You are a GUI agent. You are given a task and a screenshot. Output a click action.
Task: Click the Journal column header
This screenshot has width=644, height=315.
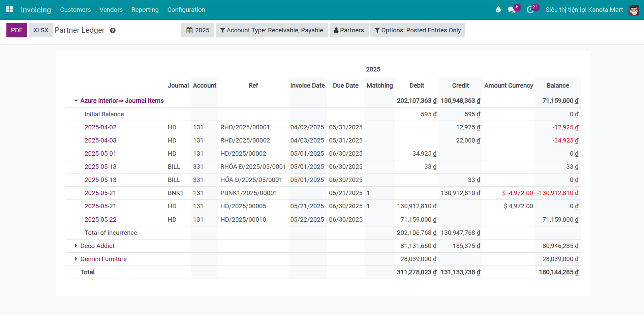pyautogui.click(x=178, y=86)
